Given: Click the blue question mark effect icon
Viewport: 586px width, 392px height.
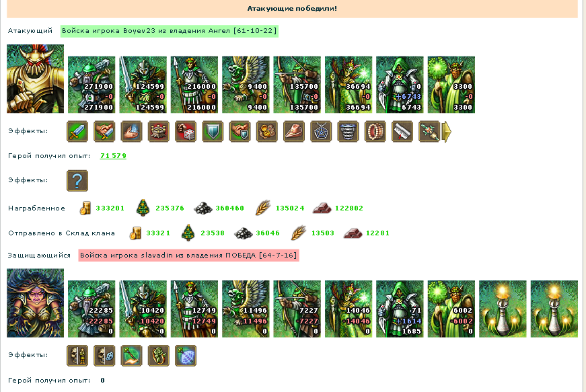Looking at the screenshot, I should [77, 181].
